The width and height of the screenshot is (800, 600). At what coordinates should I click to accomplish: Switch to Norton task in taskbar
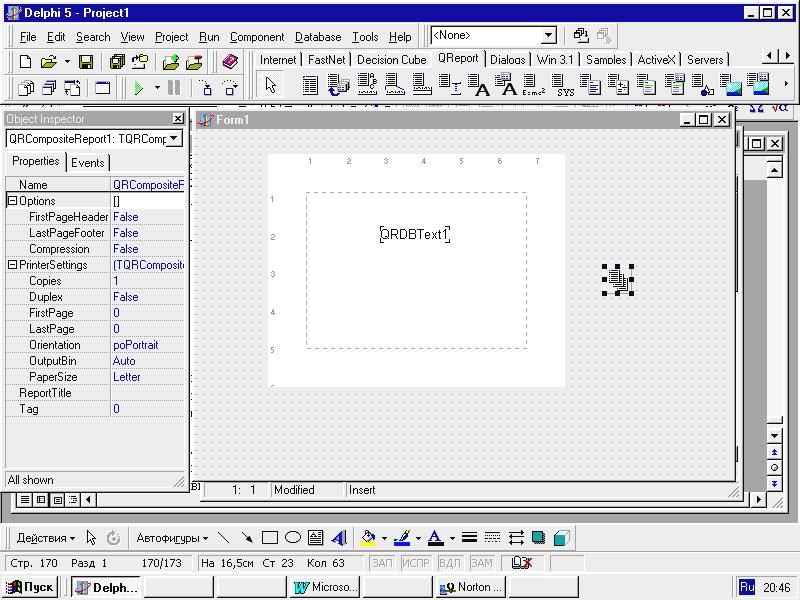[471, 587]
